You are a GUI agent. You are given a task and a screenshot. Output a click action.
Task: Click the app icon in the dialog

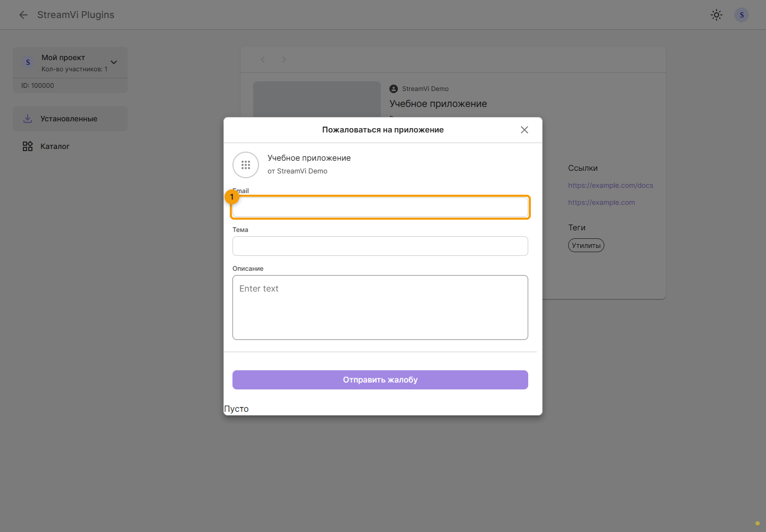(x=246, y=165)
